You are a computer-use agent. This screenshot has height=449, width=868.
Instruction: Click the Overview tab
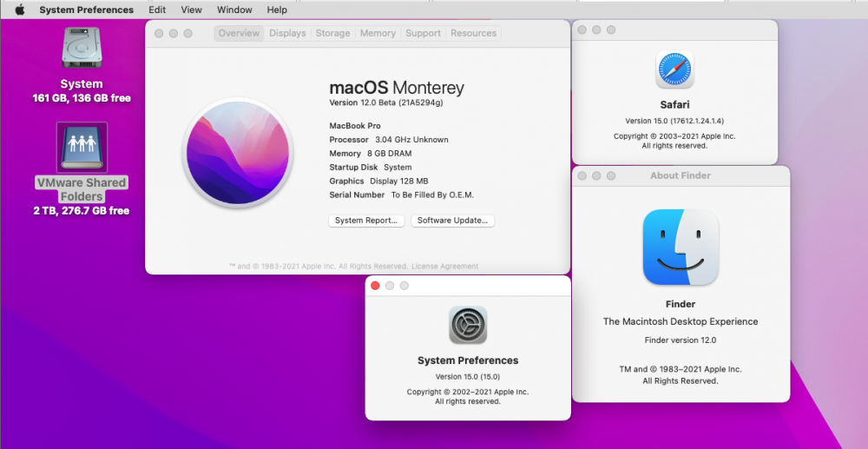pos(240,33)
